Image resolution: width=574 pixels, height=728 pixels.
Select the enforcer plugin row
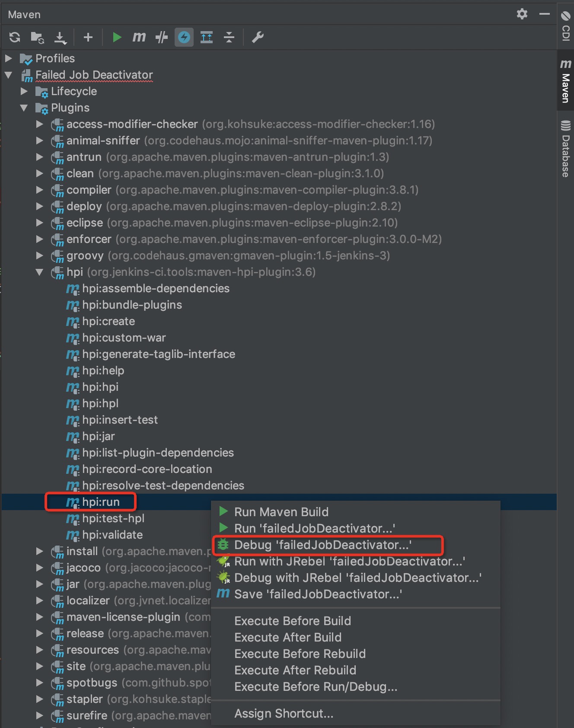pyautogui.click(x=246, y=239)
